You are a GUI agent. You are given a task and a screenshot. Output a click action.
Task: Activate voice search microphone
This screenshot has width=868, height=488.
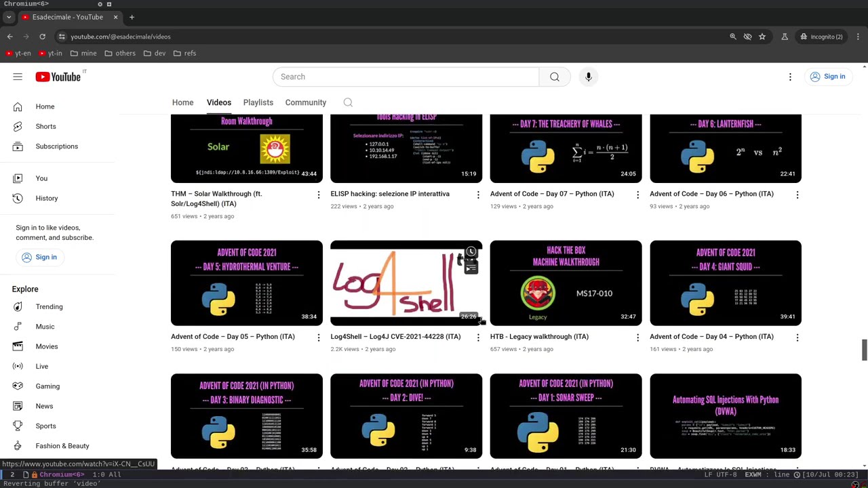coord(589,77)
